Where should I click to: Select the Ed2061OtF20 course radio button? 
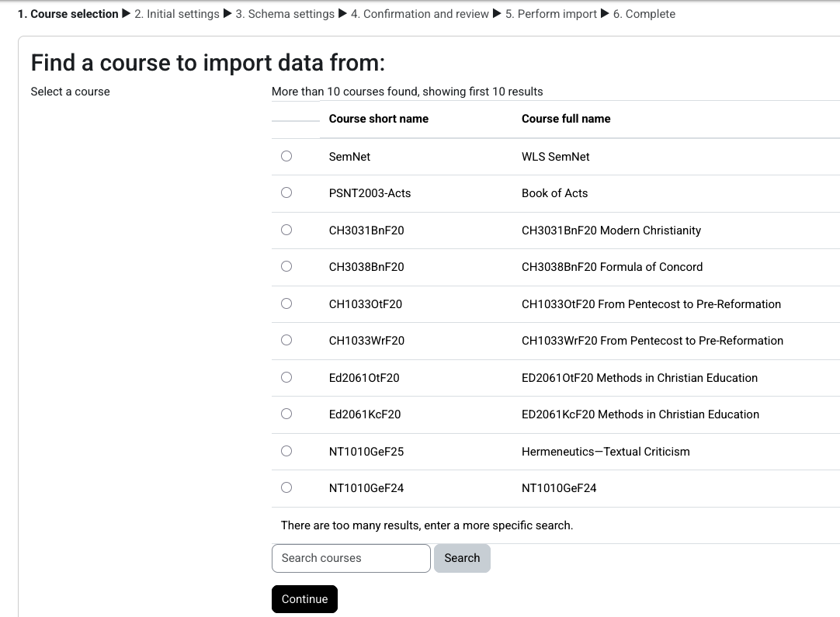(286, 377)
